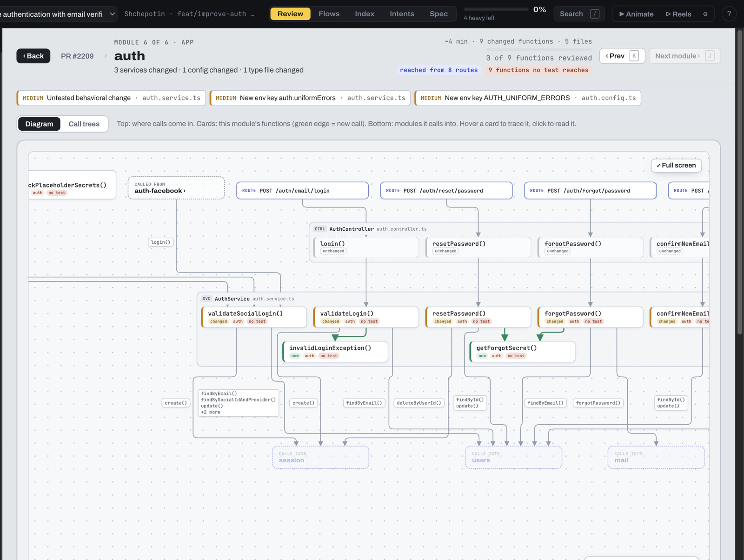Click the '+2 more' calls label

(211, 412)
